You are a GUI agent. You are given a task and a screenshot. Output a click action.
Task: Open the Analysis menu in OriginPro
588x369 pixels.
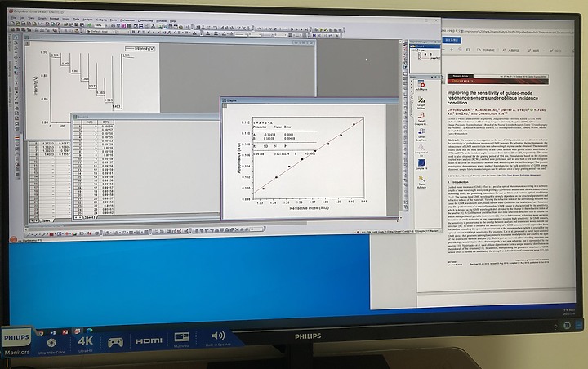pyautogui.click(x=87, y=19)
